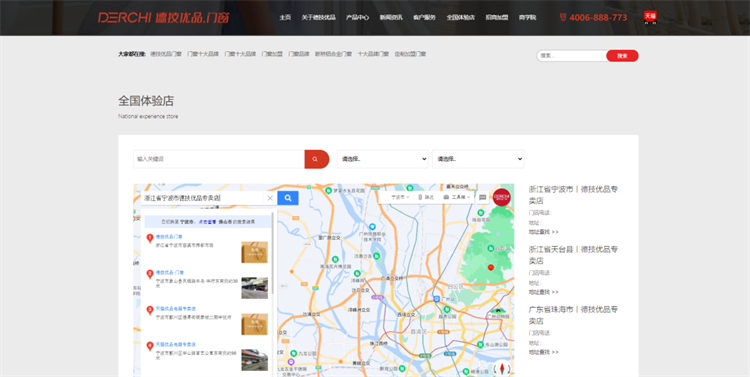Image resolution: width=750 pixels, height=377 pixels.
Task: Click red pin number 2 in the results
Action: point(150,274)
